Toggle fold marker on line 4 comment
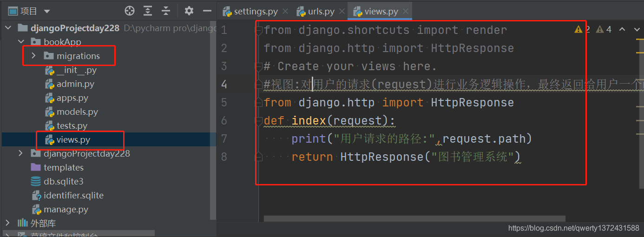The height and width of the screenshot is (237, 644). click(260, 84)
